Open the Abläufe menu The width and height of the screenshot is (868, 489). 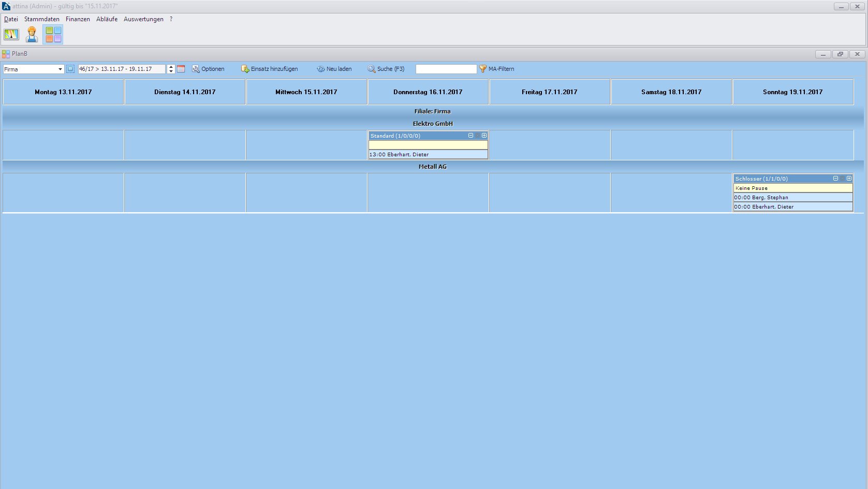107,19
